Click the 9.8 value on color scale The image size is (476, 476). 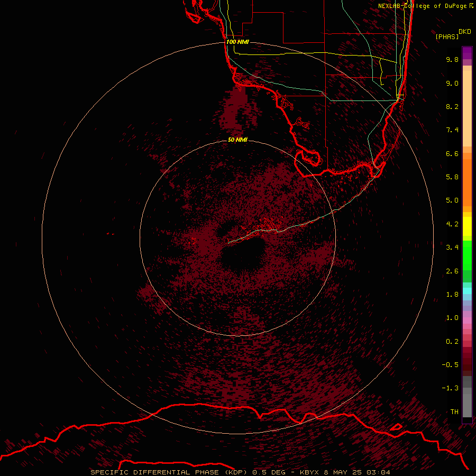[x=452, y=59]
